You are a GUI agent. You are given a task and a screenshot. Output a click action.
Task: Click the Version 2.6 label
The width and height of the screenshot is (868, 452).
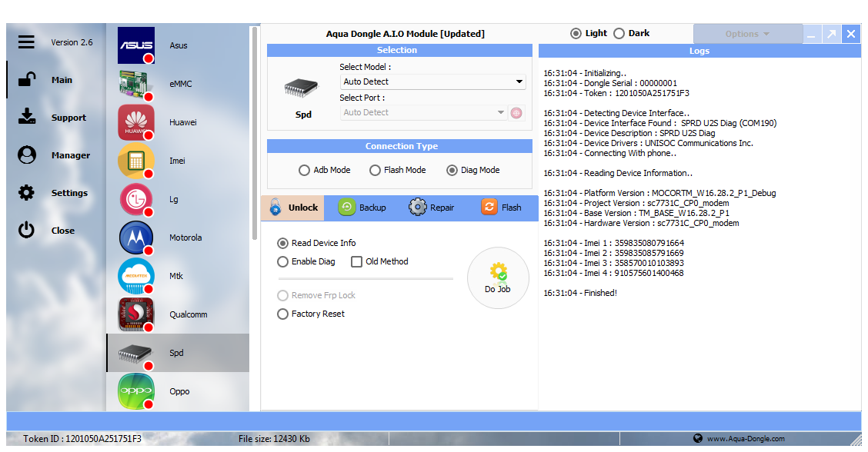(72, 42)
